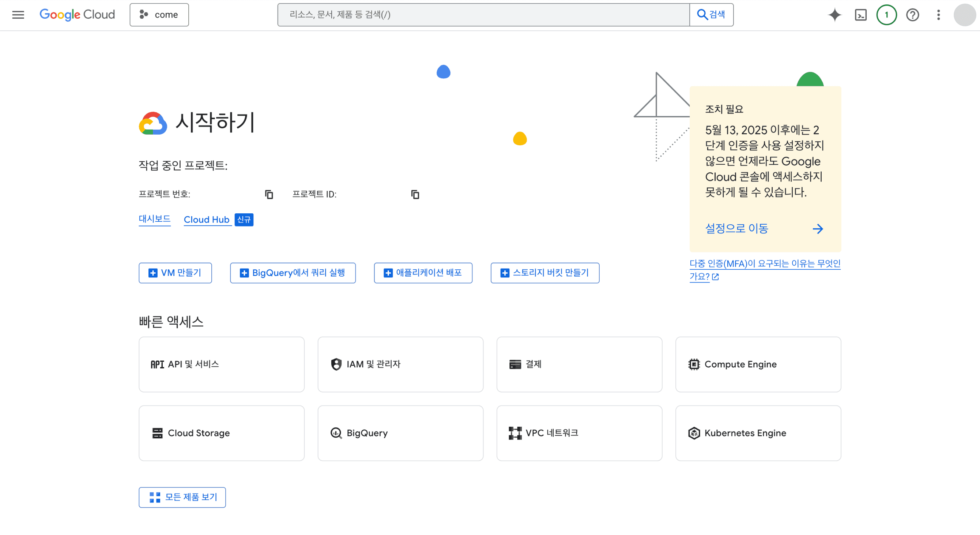Open the help question mark icon
Image resolution: width=980 pixels, height=535 pixels.
point(912,15)
